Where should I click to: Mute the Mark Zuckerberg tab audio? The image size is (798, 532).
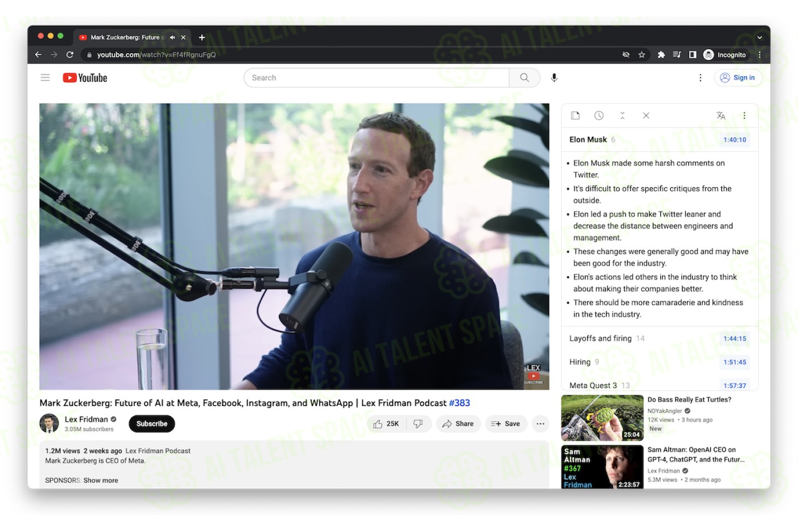[172, 37]
